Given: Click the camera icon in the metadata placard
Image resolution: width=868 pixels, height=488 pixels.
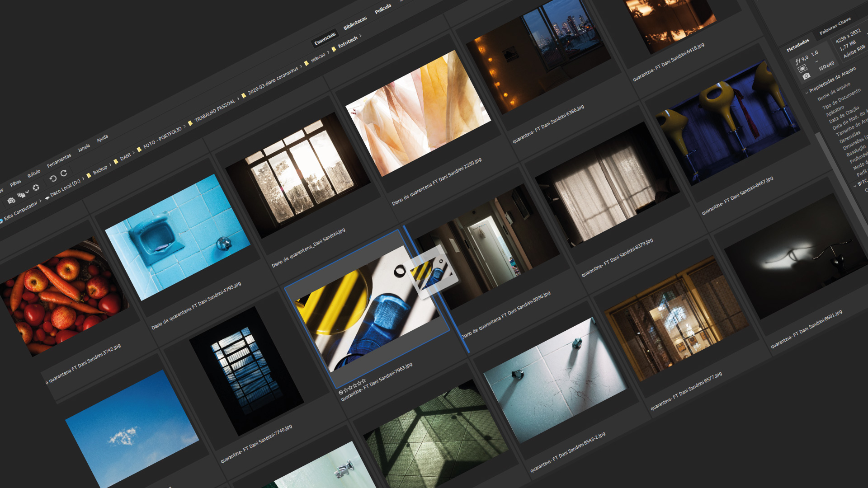Looking at the screenshot, I should pos(806,77).
